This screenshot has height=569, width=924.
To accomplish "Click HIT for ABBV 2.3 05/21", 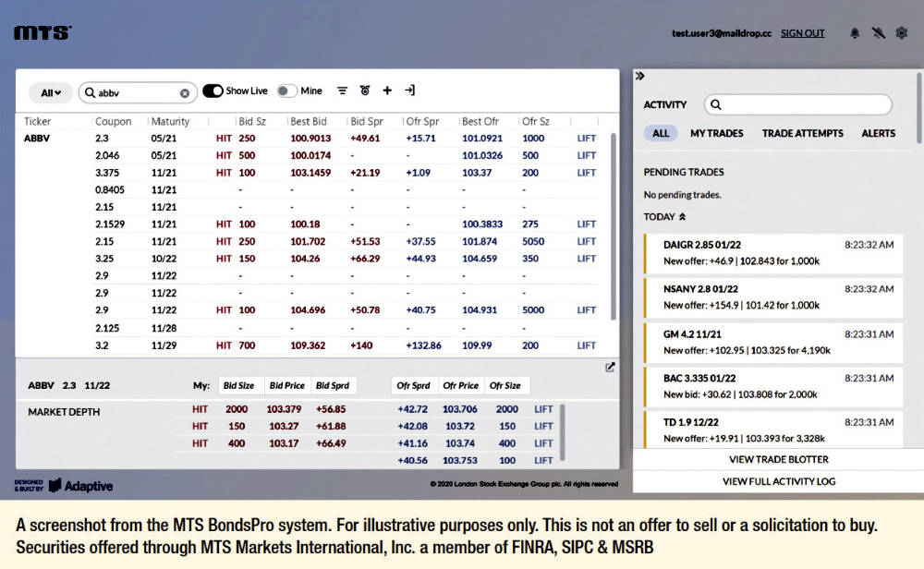I will click(224, 139).
